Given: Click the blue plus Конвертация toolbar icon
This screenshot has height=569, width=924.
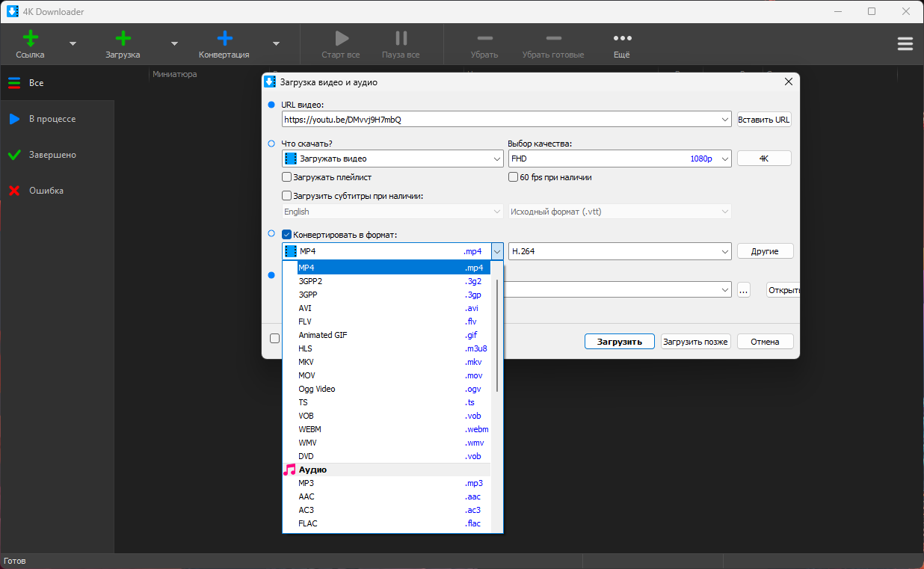Looking at the screenshot, I should click(x=224, y=39).
